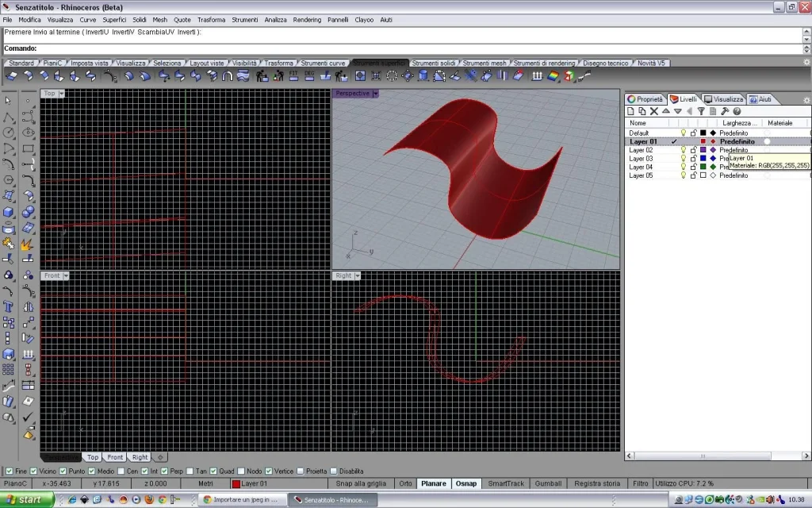Toggle the Punto osnap checkbox
The height and width of the screenshot is (508, 812).
coord(63,471)
